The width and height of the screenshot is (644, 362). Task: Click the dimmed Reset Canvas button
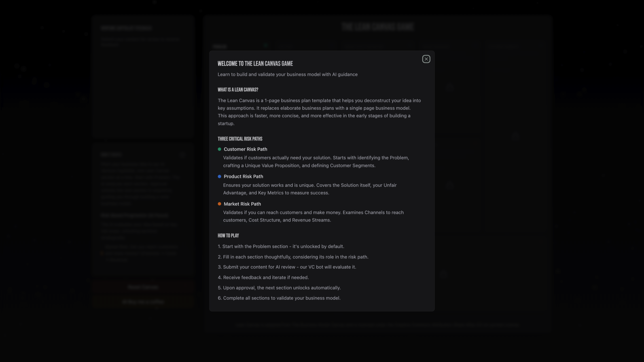coord(143,287)
